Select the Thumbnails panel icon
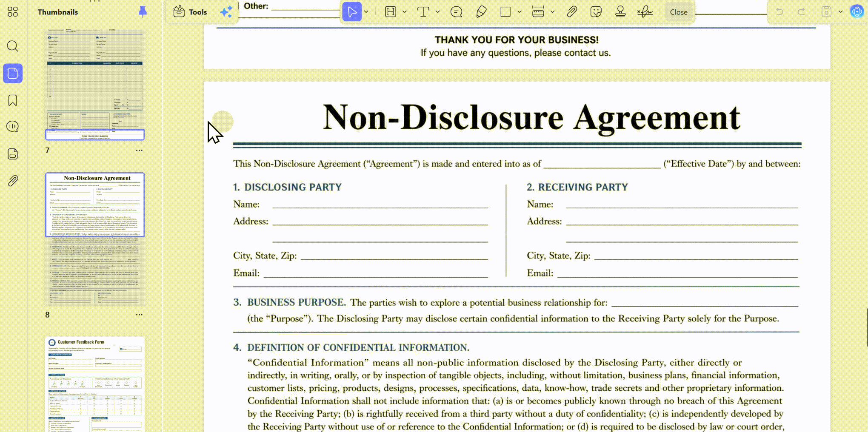Screen dimensions: 868x432 [13, 74]
